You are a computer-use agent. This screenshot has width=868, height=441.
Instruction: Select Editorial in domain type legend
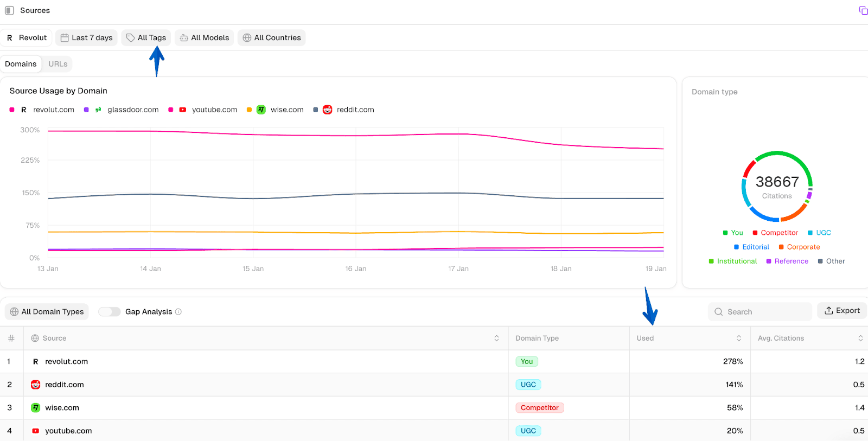tap(752, 247)
